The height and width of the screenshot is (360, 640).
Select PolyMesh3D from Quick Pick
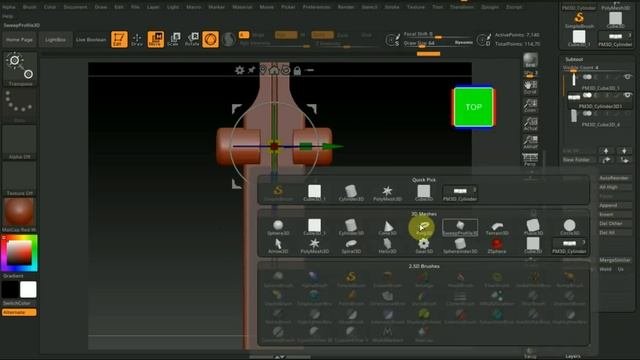pos(387,193)
